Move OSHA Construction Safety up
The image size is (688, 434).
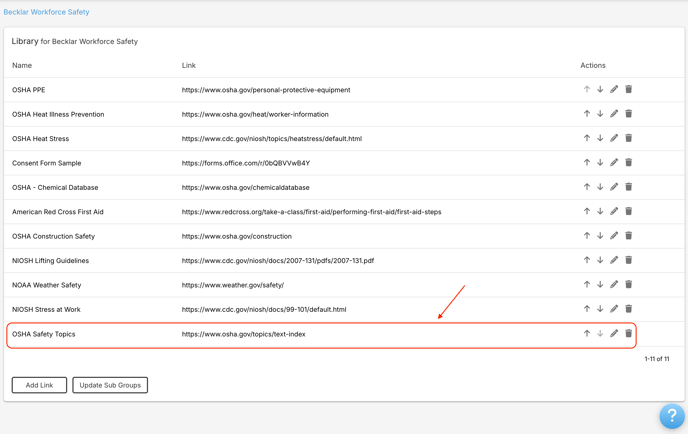coord(587,236)
